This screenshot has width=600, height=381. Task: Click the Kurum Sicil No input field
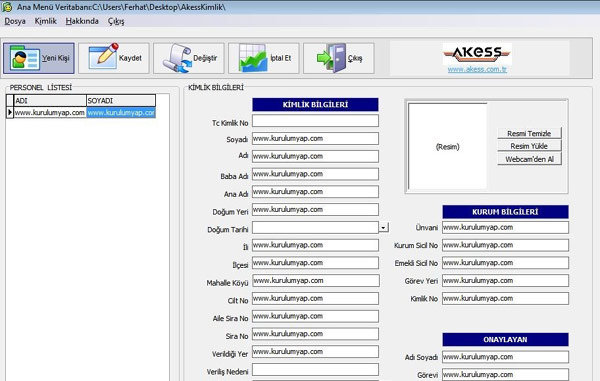click(505, 245)
